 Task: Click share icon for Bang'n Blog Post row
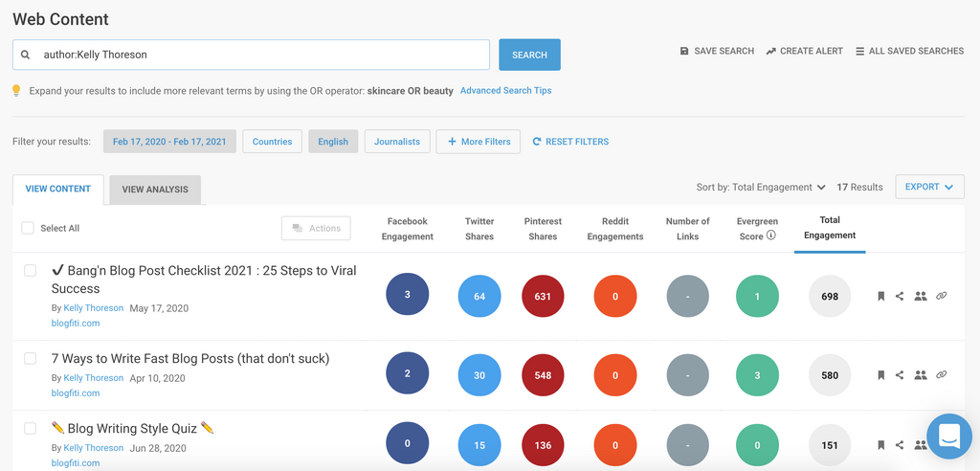point(900,297)
